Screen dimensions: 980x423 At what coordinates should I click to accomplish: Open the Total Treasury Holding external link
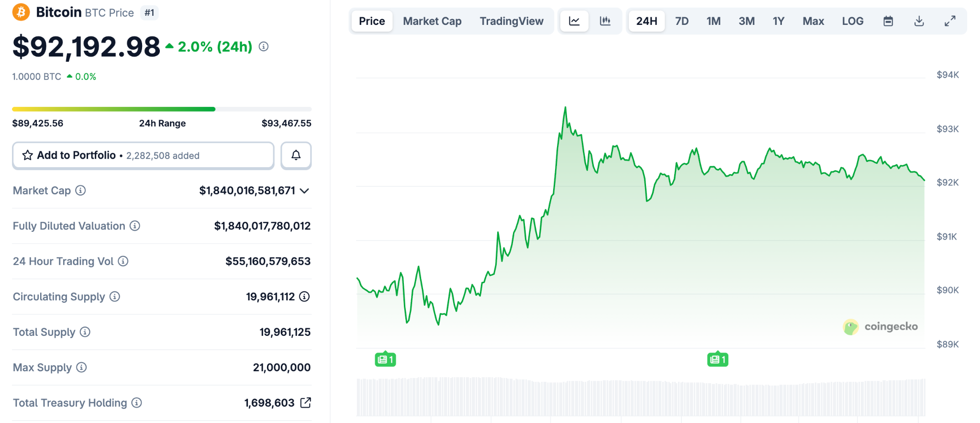(x=305, y=403)
